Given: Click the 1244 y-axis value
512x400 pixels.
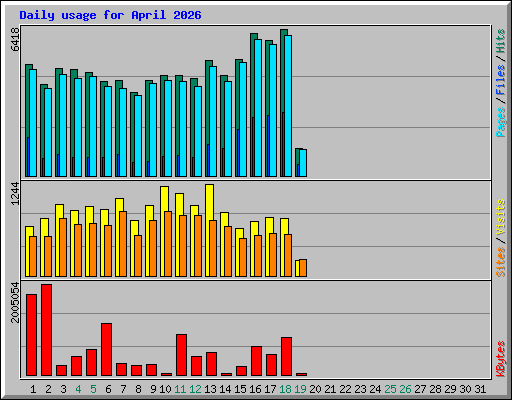Looking at the screenshot, I should (15, 193).
